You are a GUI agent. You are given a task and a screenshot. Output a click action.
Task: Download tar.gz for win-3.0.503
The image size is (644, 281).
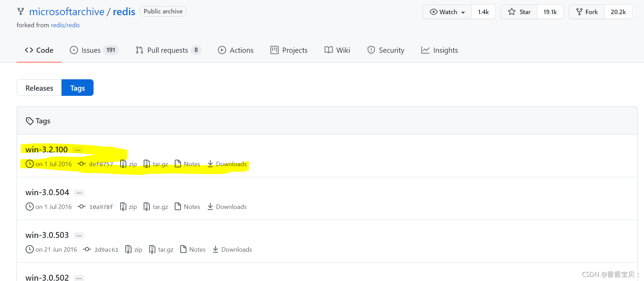[x=161, y=249]
